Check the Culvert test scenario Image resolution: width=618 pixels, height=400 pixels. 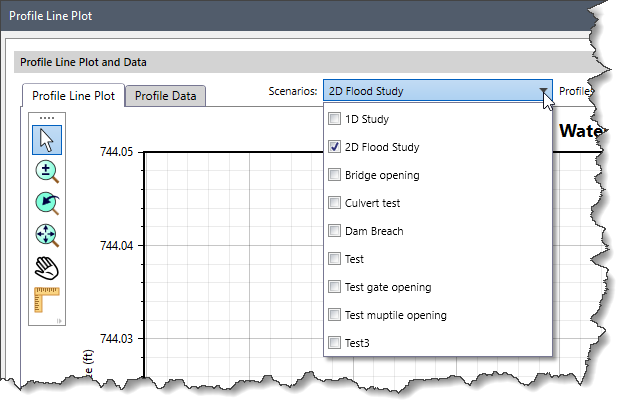[335, 203]
